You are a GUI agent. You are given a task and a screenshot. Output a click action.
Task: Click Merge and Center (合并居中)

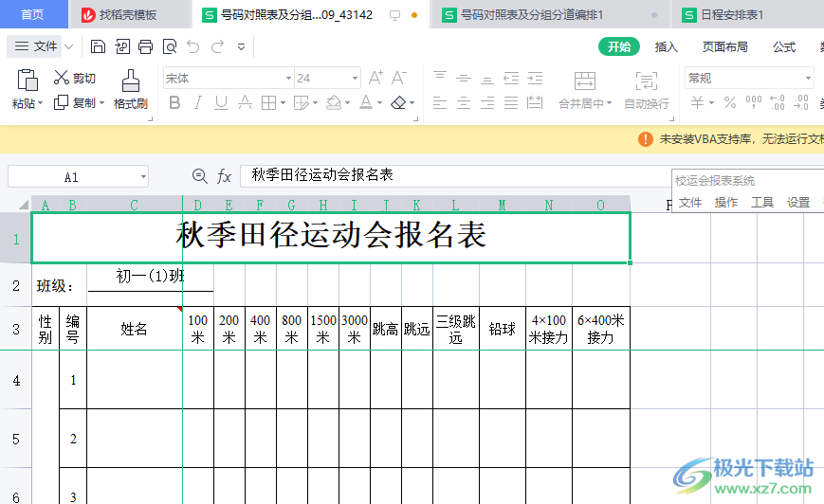pyautogui.click(x=585, y=90)
